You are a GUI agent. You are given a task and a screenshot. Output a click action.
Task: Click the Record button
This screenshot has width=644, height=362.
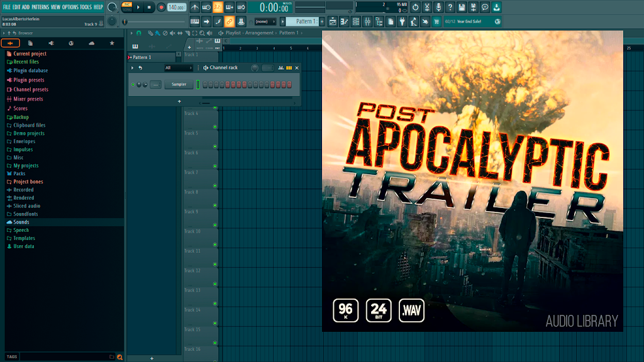[x=161, y=8]
